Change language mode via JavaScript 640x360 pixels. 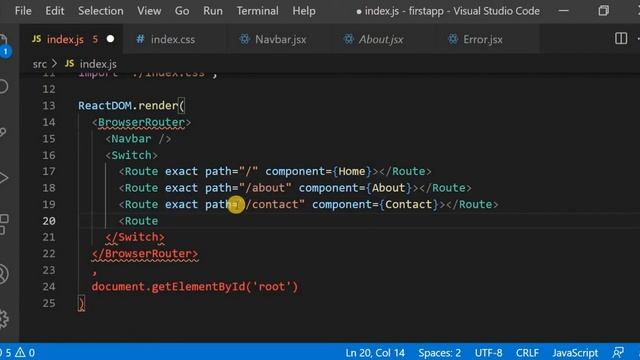[x=575, y=353]
